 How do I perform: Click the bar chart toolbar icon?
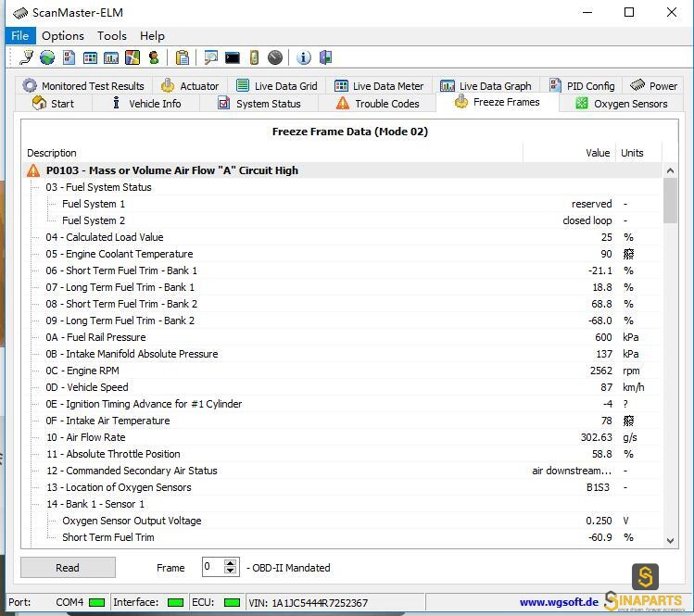point(111,57)
